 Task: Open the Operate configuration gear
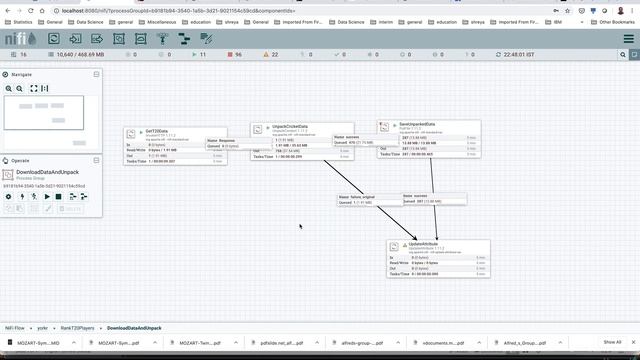click(8, 197)
